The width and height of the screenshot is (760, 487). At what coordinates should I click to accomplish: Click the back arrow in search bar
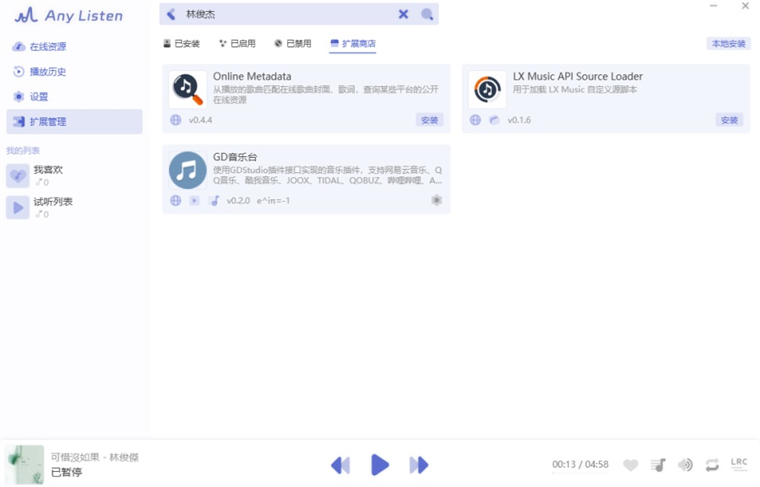tap(171, 14)
